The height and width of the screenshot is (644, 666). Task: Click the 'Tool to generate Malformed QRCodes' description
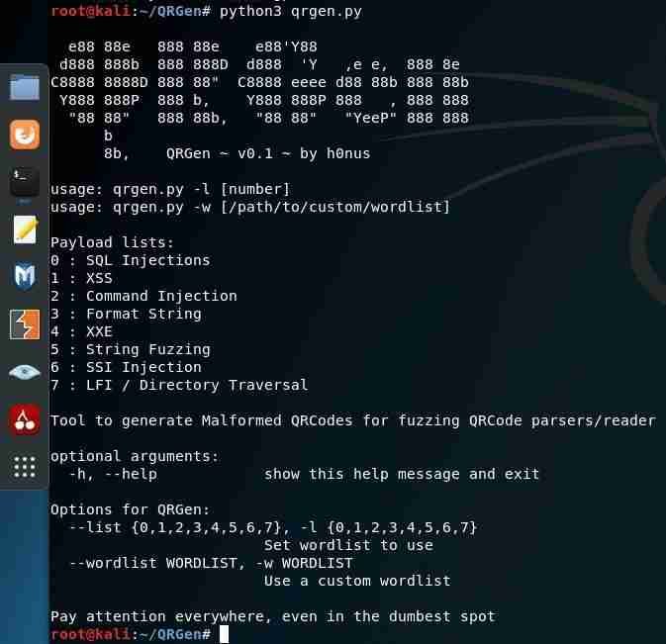[x=353, y=420]
